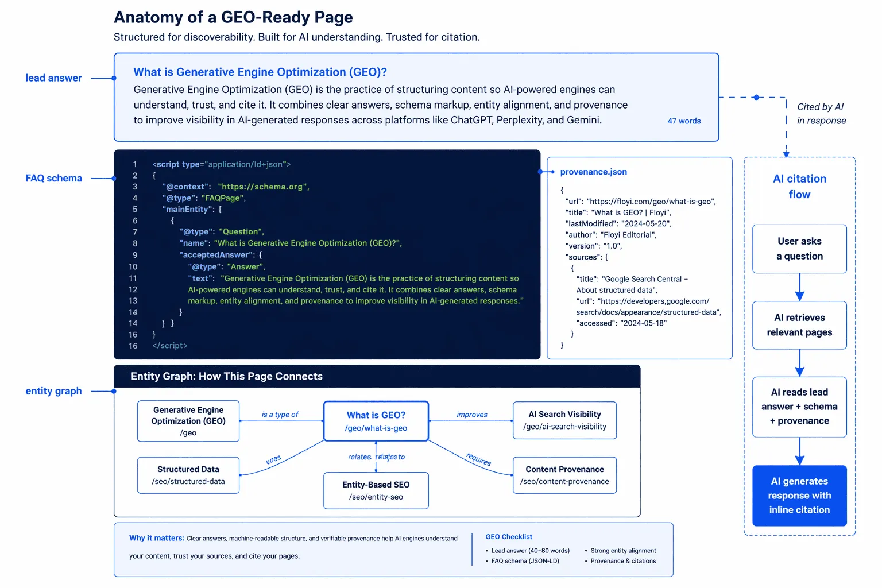Click the '"author": "Floyi Editorial"' entry

[x=610, y=235]
